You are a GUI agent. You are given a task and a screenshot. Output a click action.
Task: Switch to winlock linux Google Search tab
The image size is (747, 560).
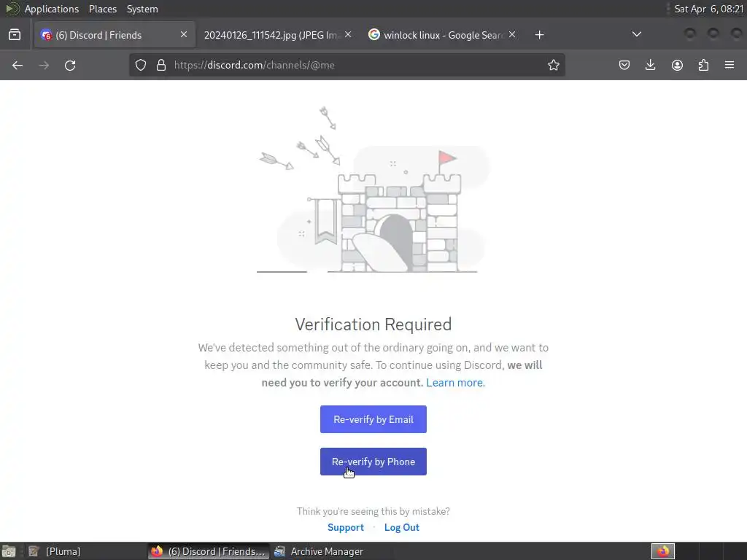(x=441, y=35)
